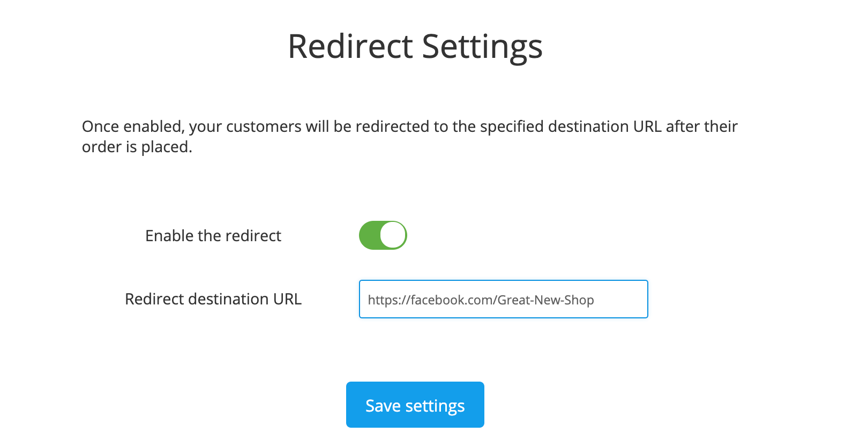Click the white knob of the toggle
Image resolution: width=868 pixels, height=447 pixels.
[393, 235]
